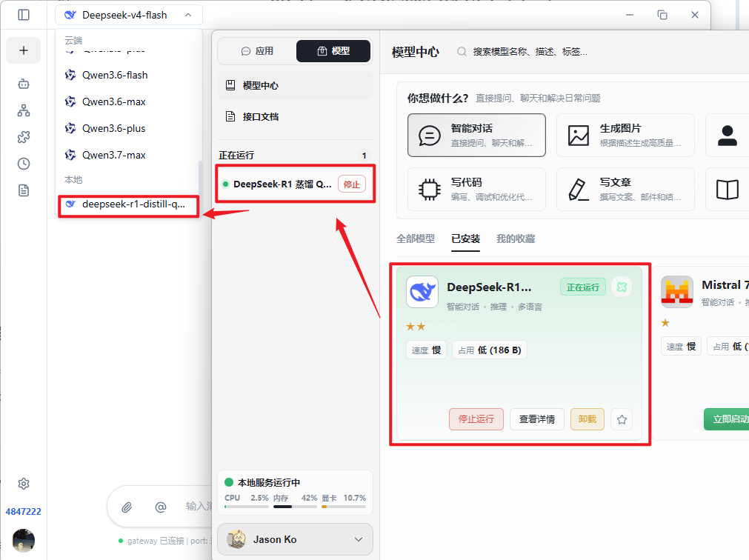Start a new chat with plus icon

coord(24,50)
